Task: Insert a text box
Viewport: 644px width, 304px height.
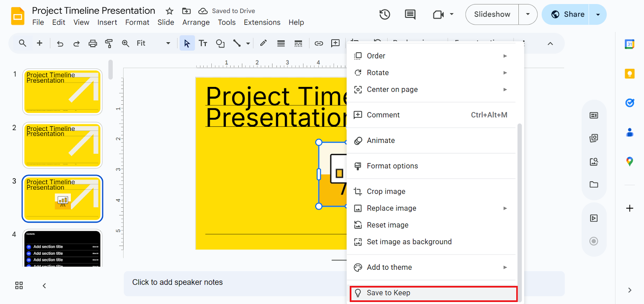Action: [x=203, y=43]
